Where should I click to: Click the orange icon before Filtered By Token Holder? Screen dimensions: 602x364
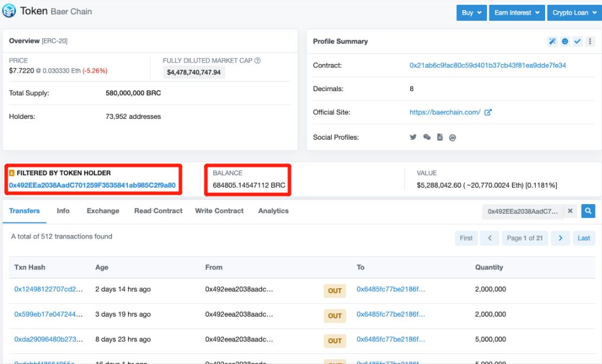click(11, 173)
